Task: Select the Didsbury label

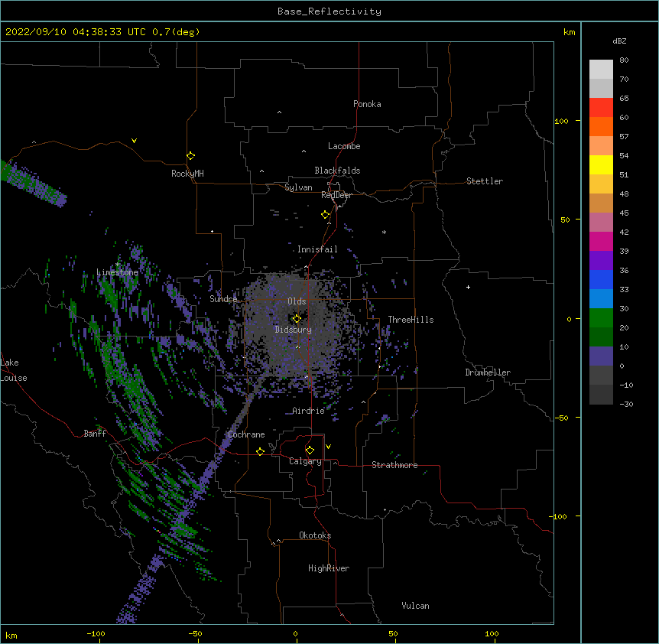Action: tap(294, 330)
